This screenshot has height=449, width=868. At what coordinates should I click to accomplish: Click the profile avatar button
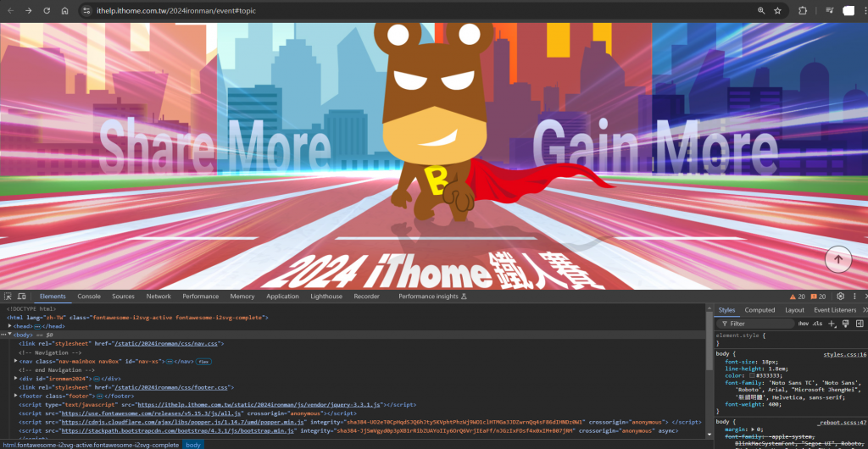849,10
